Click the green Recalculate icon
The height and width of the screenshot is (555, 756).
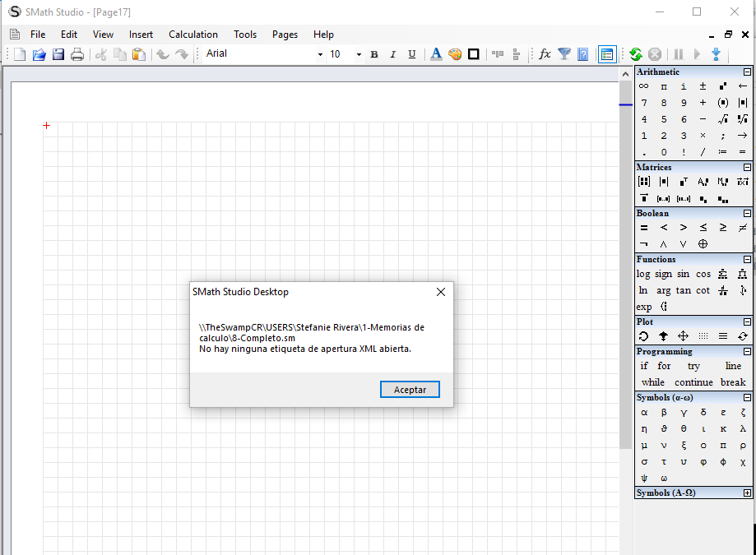(636, 54)
